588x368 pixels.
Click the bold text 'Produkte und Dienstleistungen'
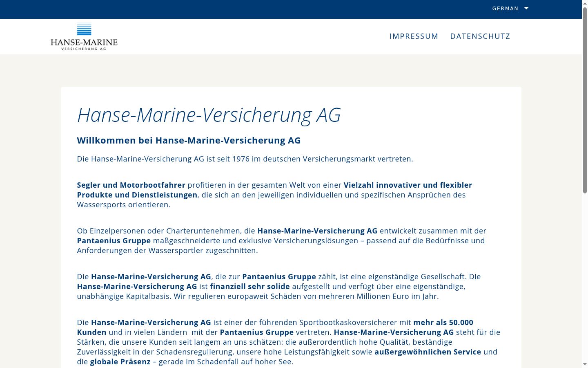click(x=137, y=195)
